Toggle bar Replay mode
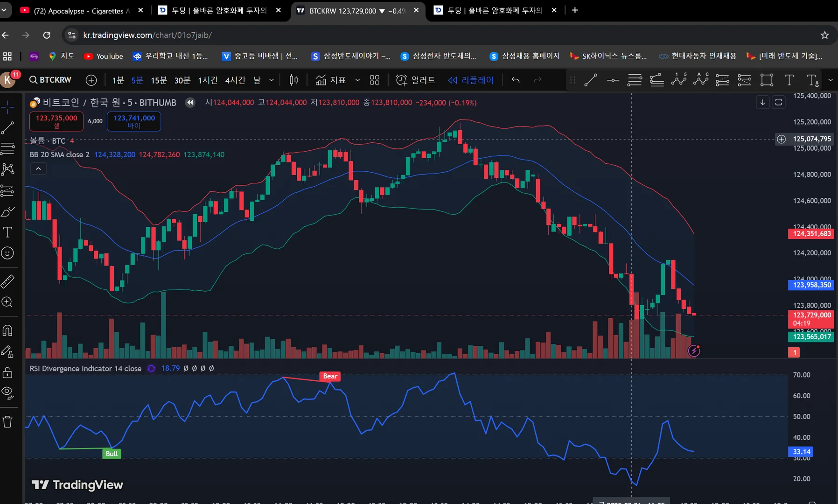Screen dimensions: 838x504 coord(471,80)
